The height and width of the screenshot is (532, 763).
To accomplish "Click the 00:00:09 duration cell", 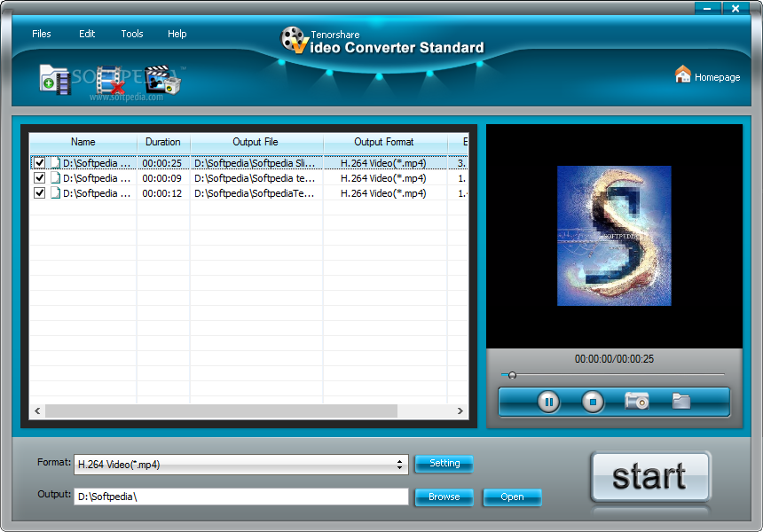I will tap(162, 178).
